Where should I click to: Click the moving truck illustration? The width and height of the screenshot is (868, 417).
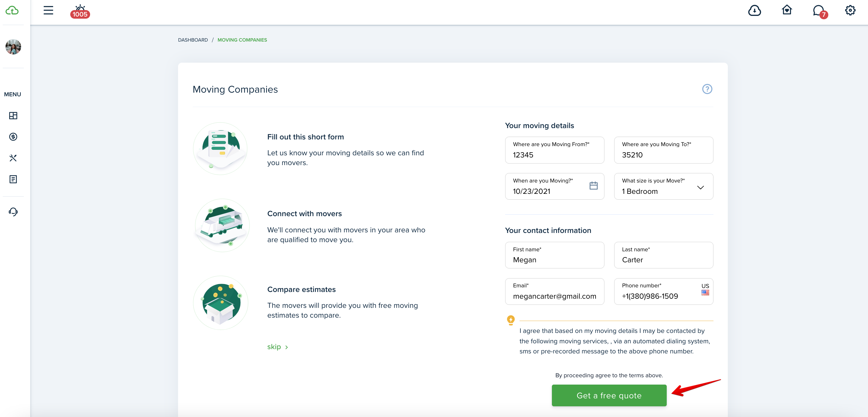222,225
